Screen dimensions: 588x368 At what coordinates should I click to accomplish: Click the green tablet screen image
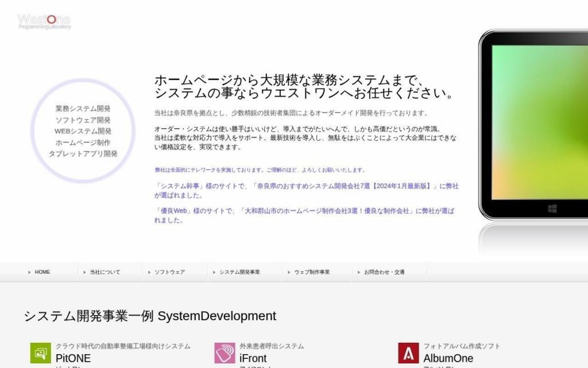click(x=540, y=121)
